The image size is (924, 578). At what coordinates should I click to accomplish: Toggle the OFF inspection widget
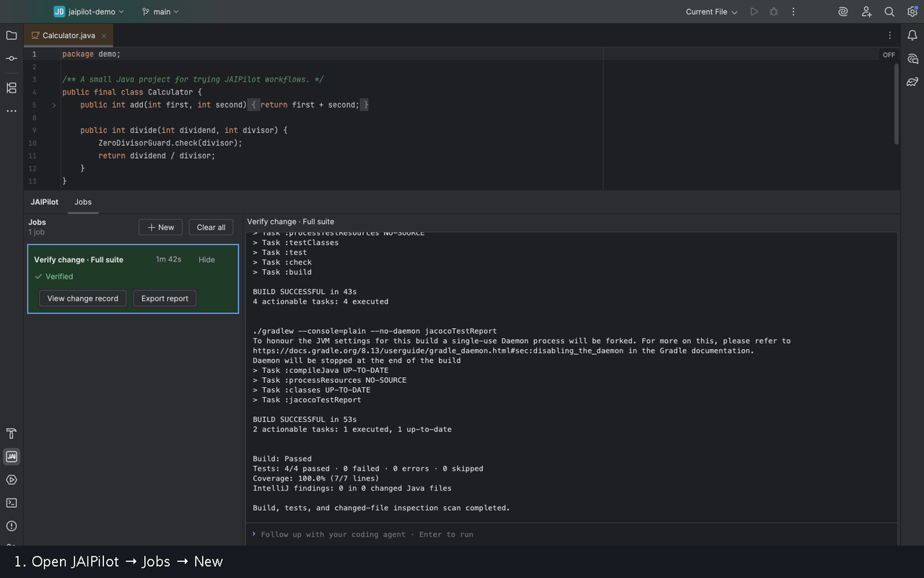point(889,55)
